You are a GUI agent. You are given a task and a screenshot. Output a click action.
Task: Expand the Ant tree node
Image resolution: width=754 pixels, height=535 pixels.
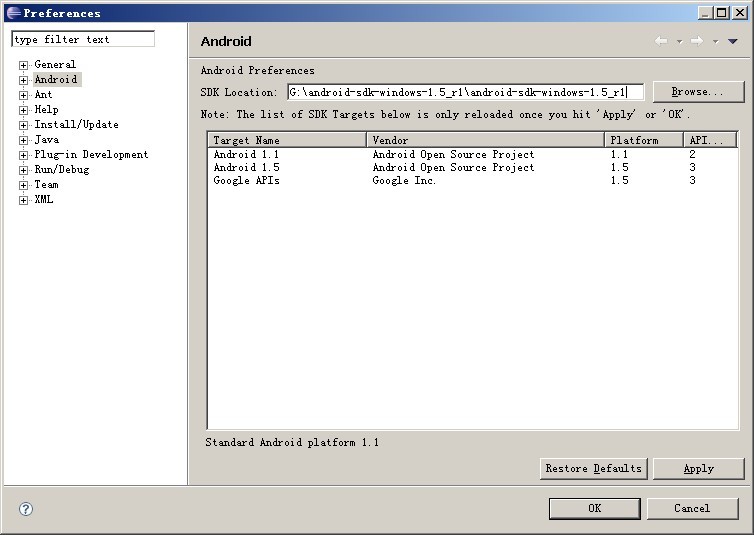click(23, 95)
